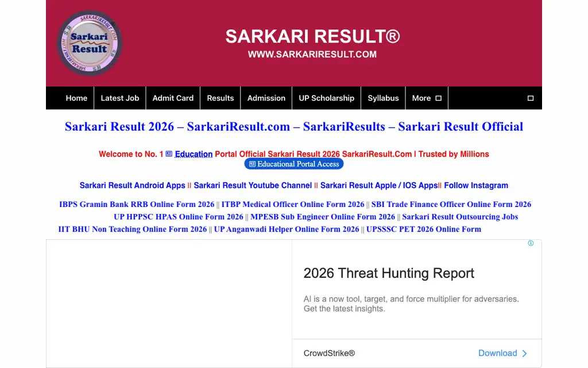
Task: Click the Educational Portal Access button
Action: 294,164
